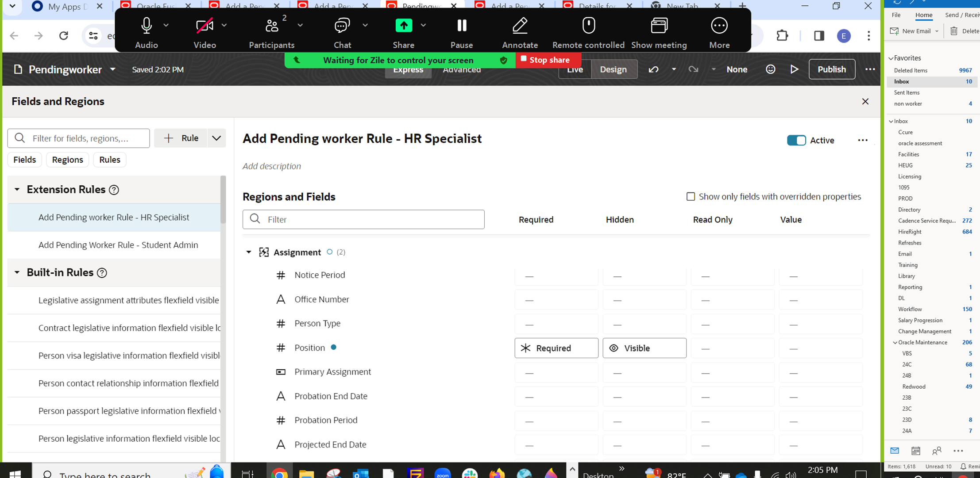Collapse the Extension Rules section

[x=17, y=190]
